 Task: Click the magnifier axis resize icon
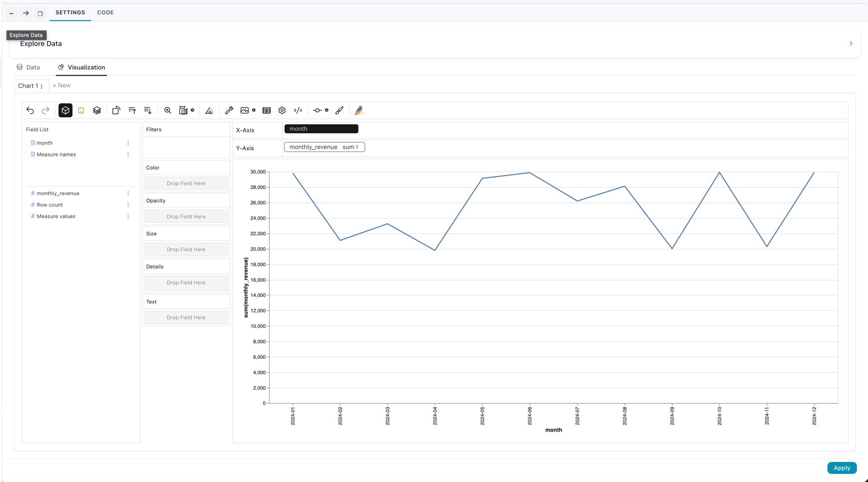[168, 110]
